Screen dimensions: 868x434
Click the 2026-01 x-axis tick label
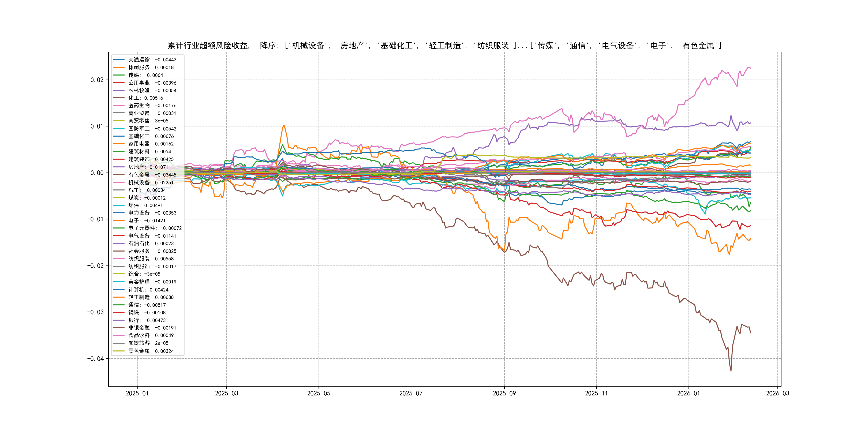(x=689, y=393)
